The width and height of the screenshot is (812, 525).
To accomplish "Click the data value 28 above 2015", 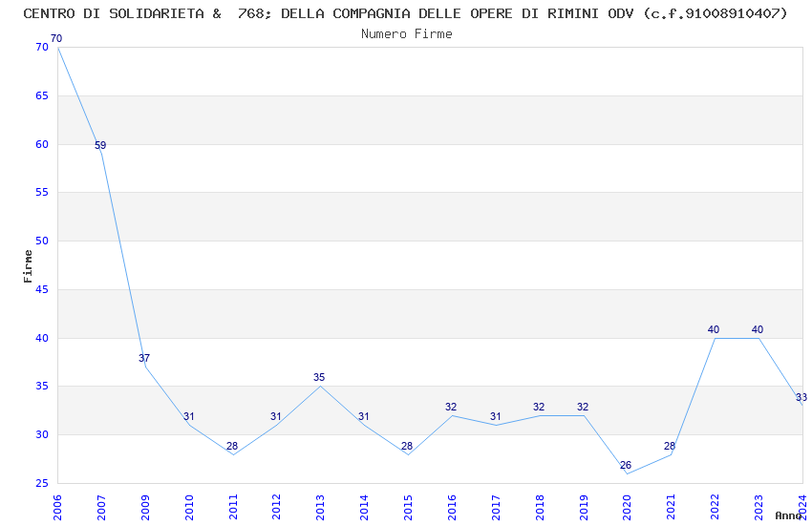I will point(407,446).
